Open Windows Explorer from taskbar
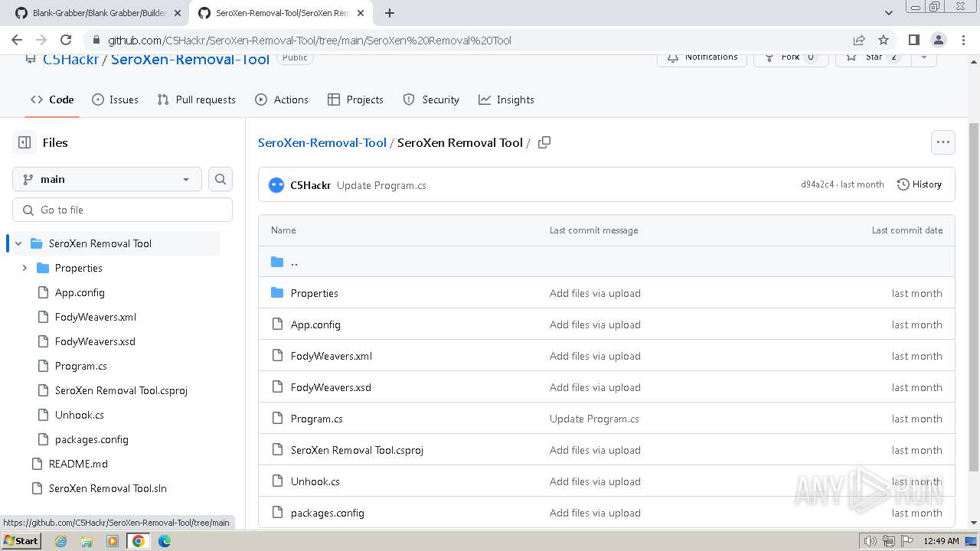The image size is (980, 551). [x=87, y=541]
